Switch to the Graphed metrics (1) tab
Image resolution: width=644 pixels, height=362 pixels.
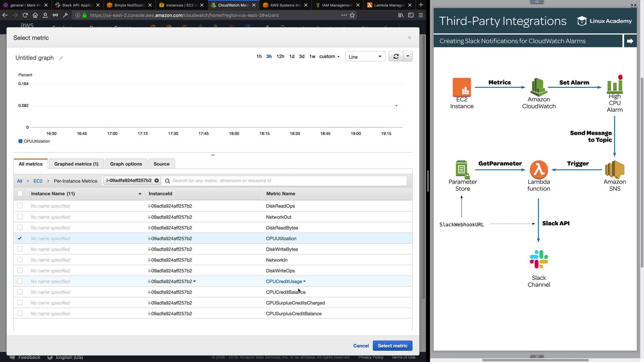tap(76, 164)
